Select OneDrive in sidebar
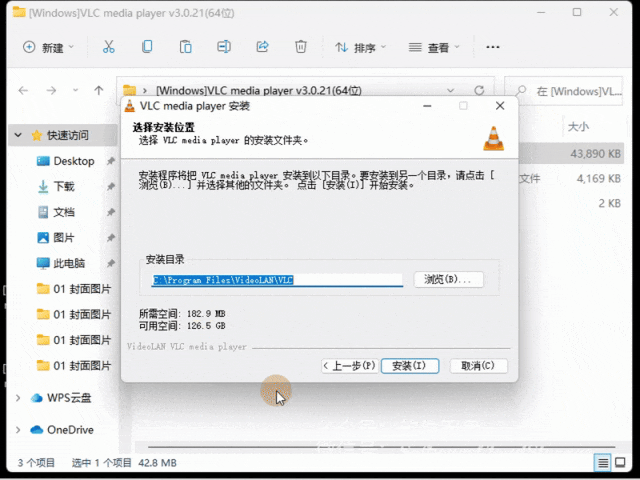Image resolution: width=640 pixels, height=480 pixels. point(62,430)
